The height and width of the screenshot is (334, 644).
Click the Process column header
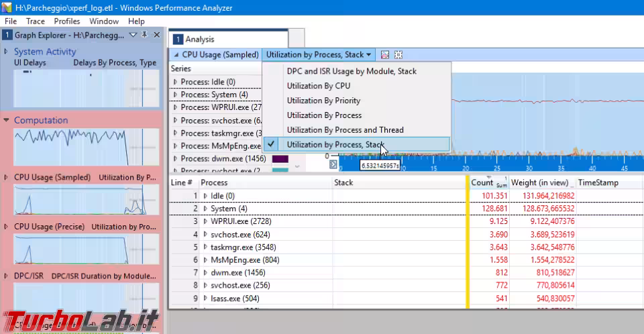[265, 183]
